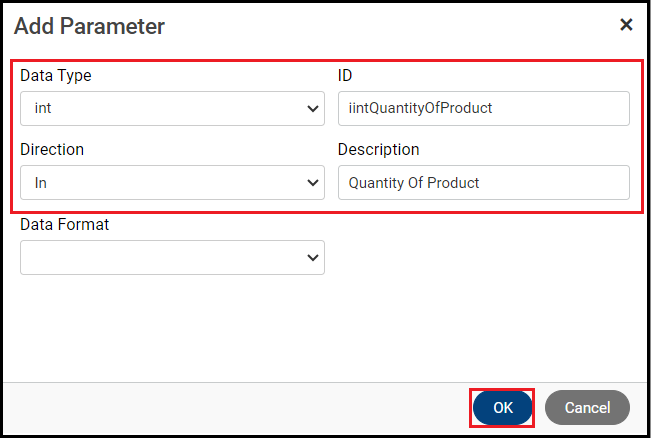Viewport: 651px width, 438px height.
Task: Click the chevron arrow on Data Type dropdown
Action: pos(312,109)
